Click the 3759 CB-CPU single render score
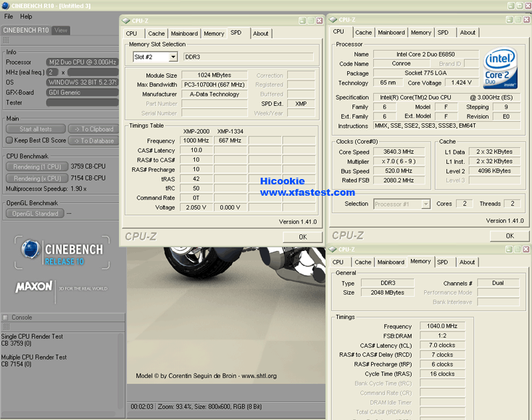Screen dimensions: 532x420 tap(88, 166)
